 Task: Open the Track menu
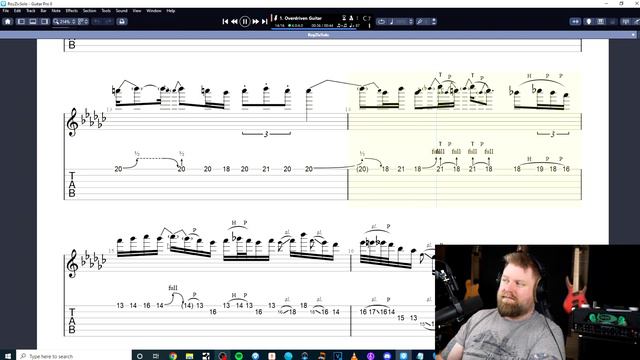click(31, 11)
